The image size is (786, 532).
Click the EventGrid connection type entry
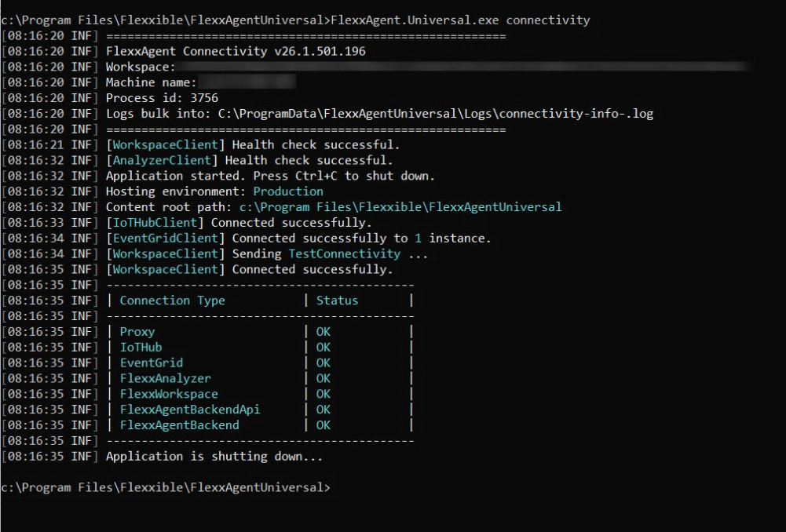pyautogui.click(x=151, y=363)
